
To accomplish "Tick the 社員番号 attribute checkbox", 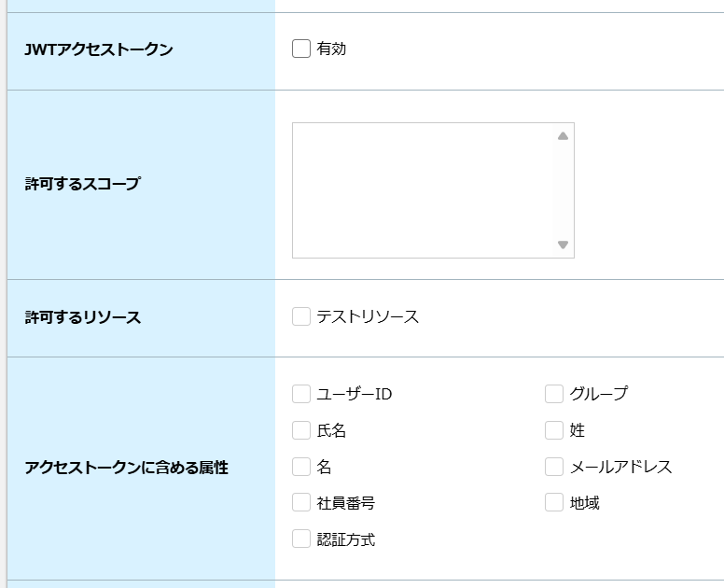I will coord(301,502).
